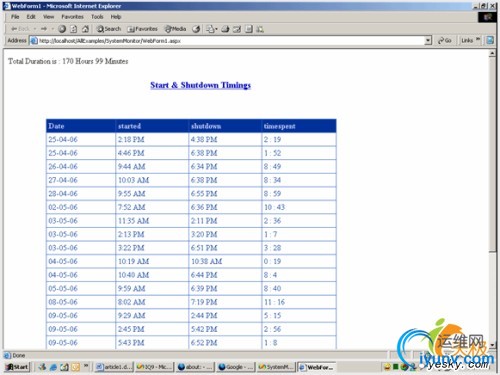The image size is (500, 375).
Task: Open the Help menu
Action: [116, 17]
